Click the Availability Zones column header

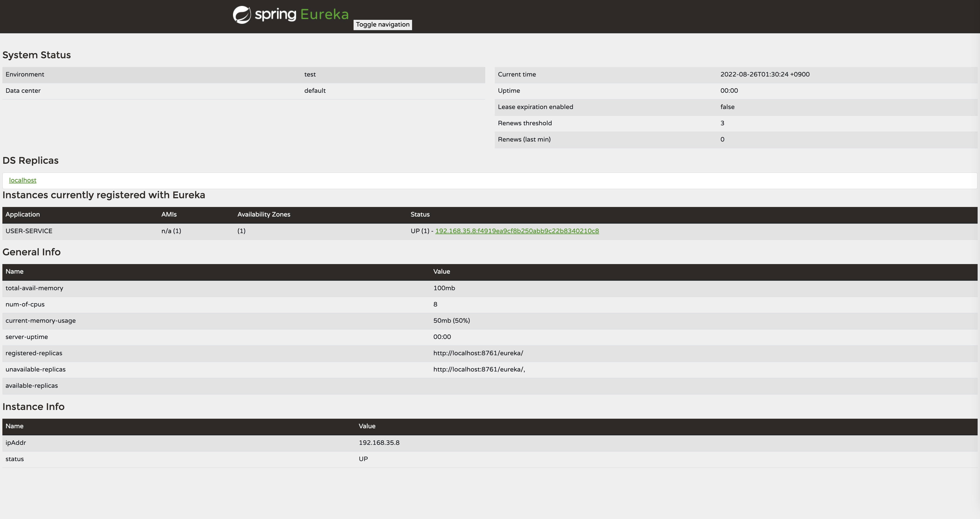(264, 214)
